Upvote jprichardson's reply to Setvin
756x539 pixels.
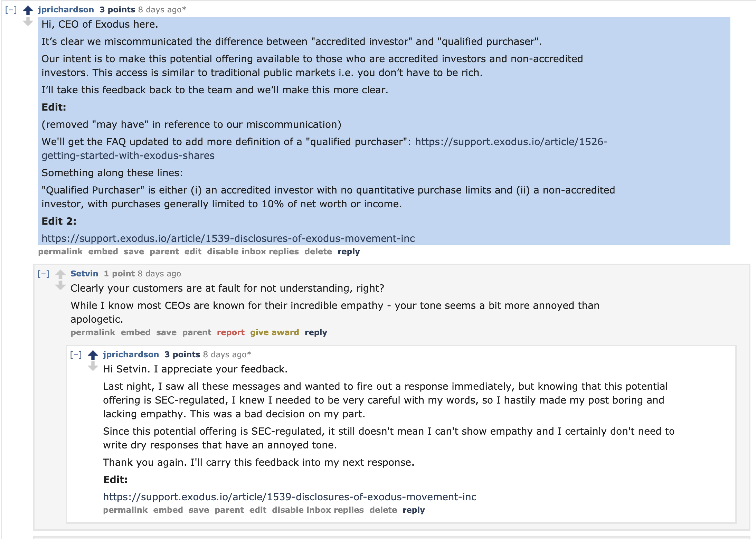coord(93,355)
